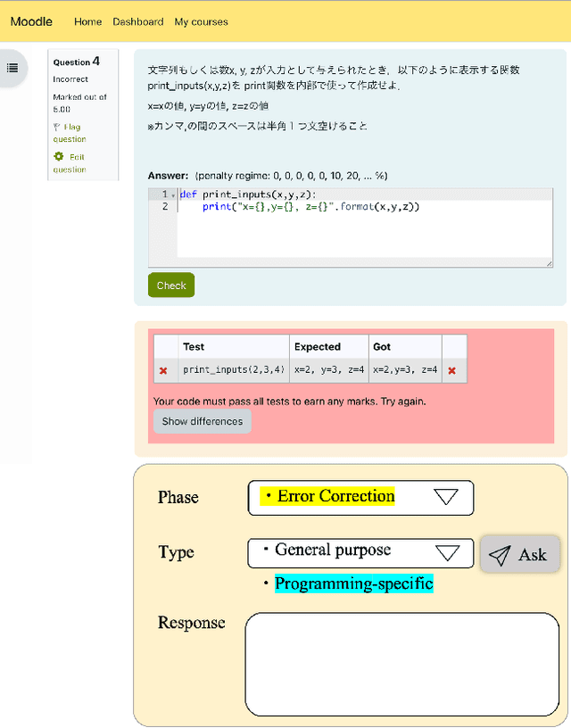571x728 pixels.
Task: Choose the Programming-specific type option
Action: coord(353,583)
